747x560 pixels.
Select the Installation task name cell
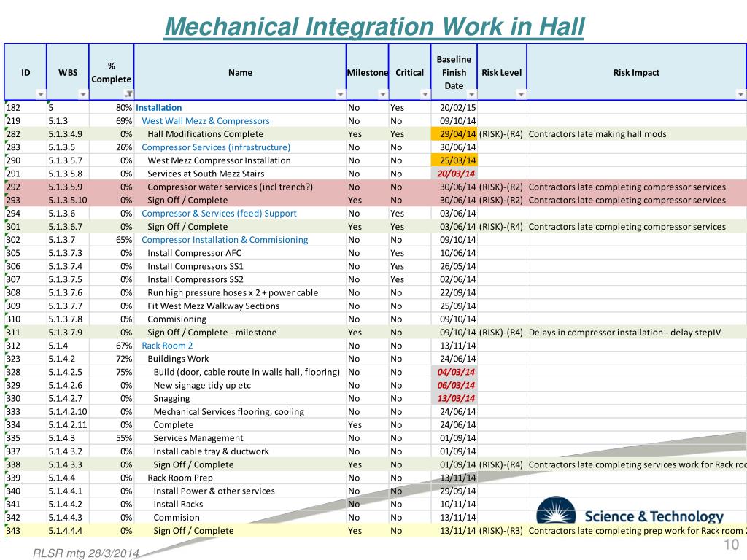coord(241,108)
